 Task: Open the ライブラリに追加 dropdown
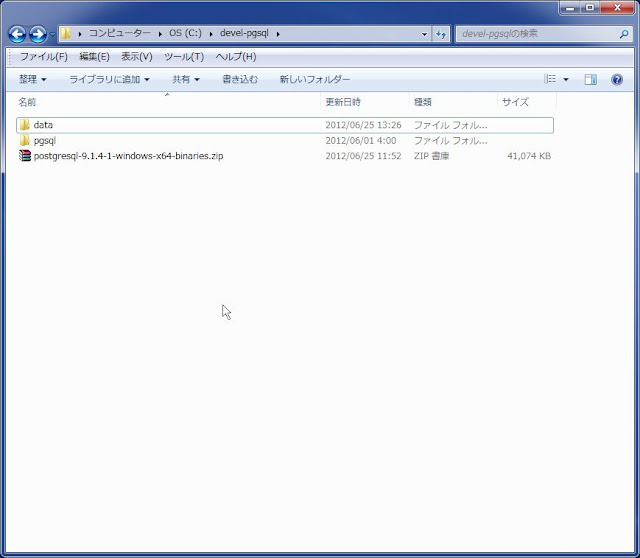click(x=109, y=79)
